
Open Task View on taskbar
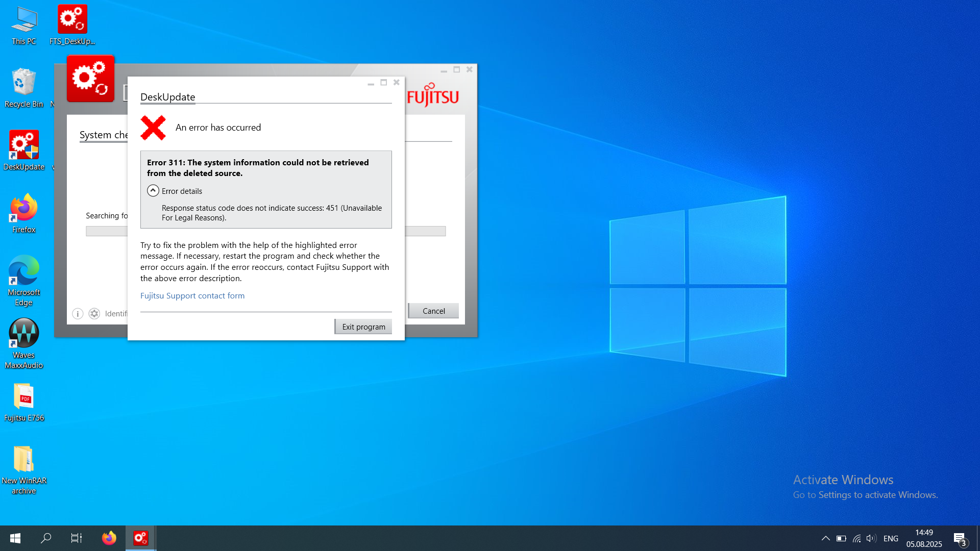pyautogui.click(x=77, y=538)
